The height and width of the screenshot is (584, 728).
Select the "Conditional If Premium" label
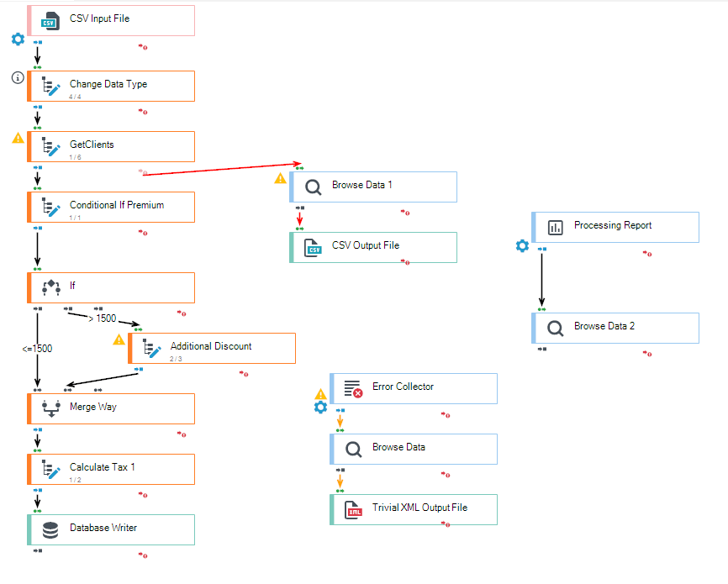(117, 205)
